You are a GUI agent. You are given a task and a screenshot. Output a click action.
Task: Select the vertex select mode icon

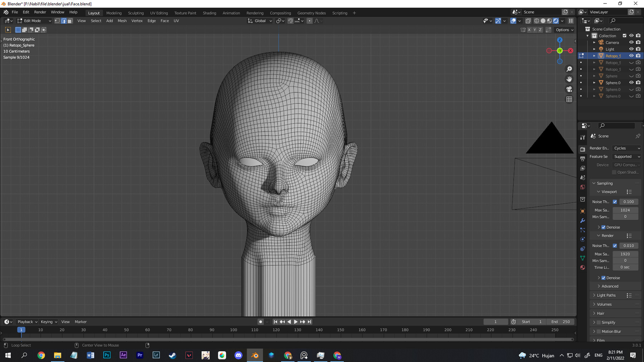(57, 21)
